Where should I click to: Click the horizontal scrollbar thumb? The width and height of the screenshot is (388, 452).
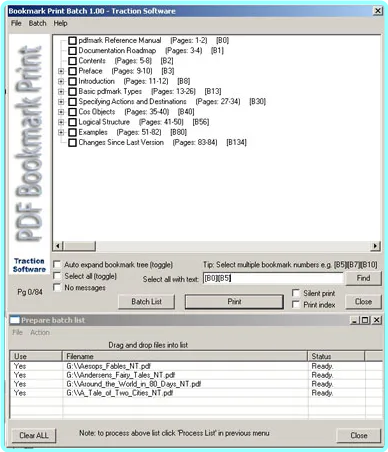79,246
